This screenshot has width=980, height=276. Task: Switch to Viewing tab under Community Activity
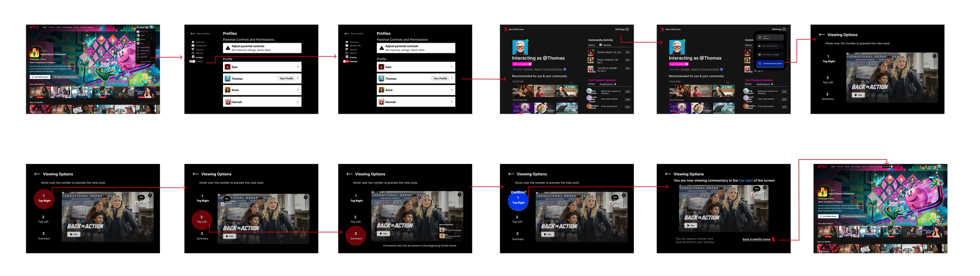click(x=605, y=45)
